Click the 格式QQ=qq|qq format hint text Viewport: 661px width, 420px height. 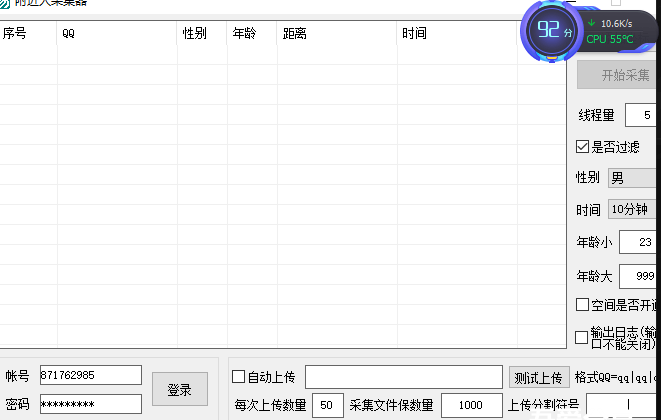pos(615,377)
